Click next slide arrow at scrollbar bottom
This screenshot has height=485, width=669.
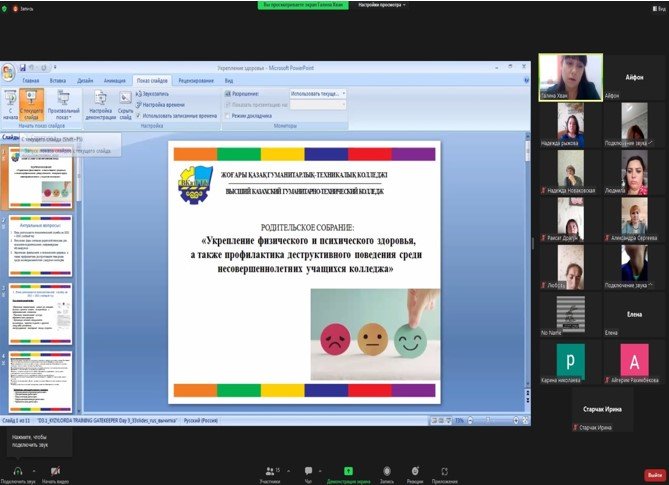528,401
